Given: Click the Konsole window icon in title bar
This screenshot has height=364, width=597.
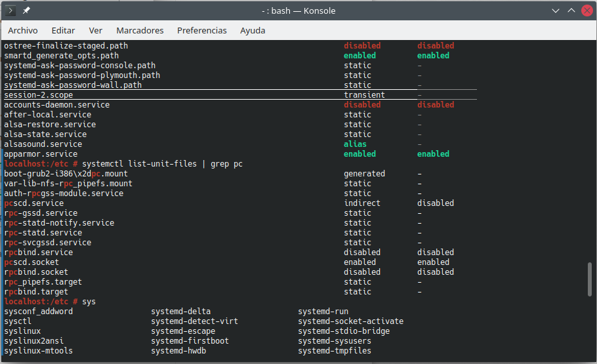Looking at the screenshot, I should pos(10,10).
